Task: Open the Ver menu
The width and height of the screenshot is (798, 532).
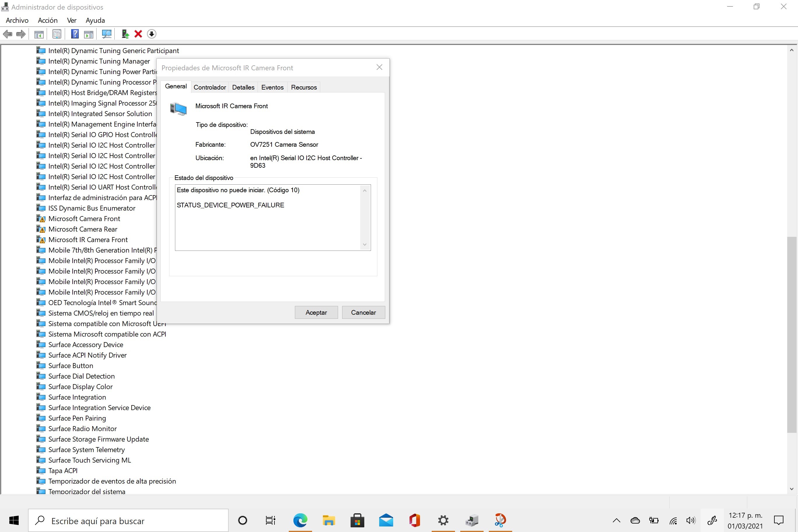Action: [x=71, y=20]
